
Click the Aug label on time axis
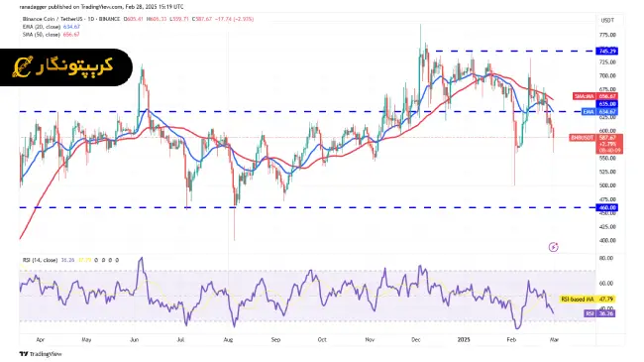click(228, 340)
